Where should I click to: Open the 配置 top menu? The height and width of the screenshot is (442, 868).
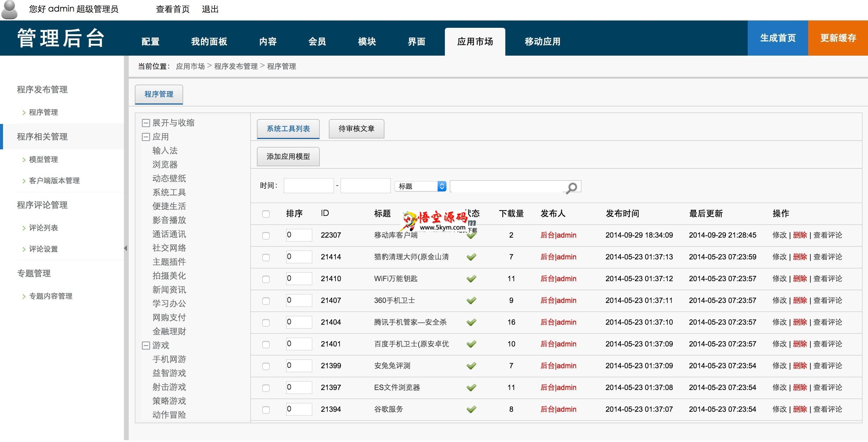point(150,41)
